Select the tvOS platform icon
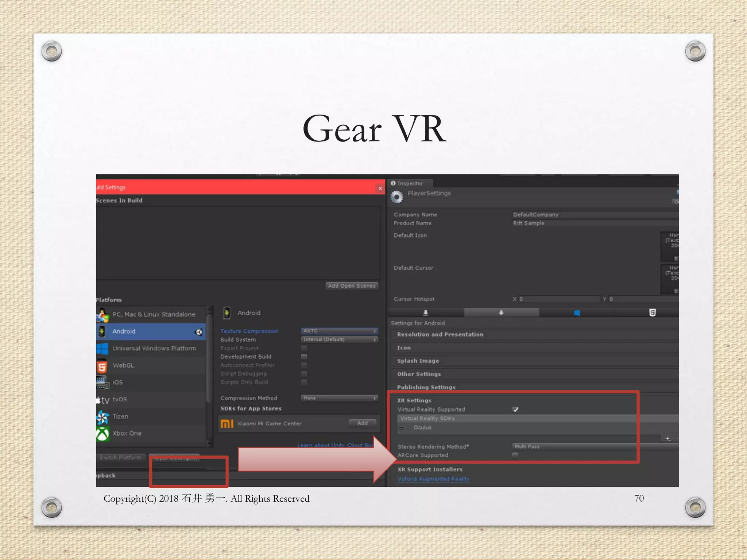This screenshot has height=560, width=747. [103, 400]
